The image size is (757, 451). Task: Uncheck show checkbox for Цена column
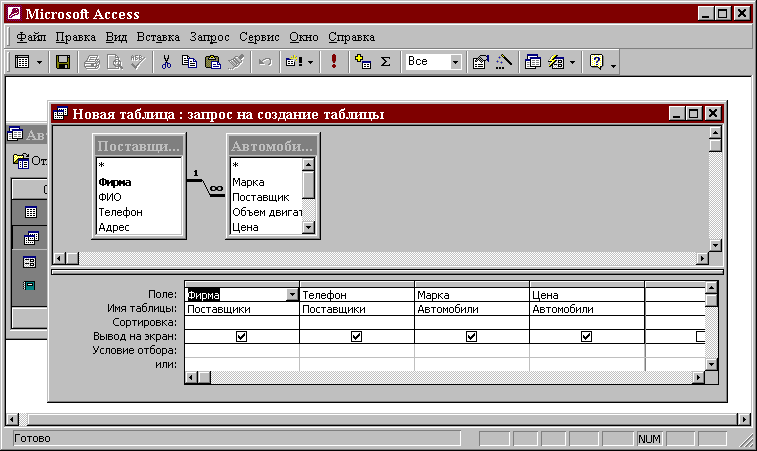pyautogui.click(x=586, y=336)
